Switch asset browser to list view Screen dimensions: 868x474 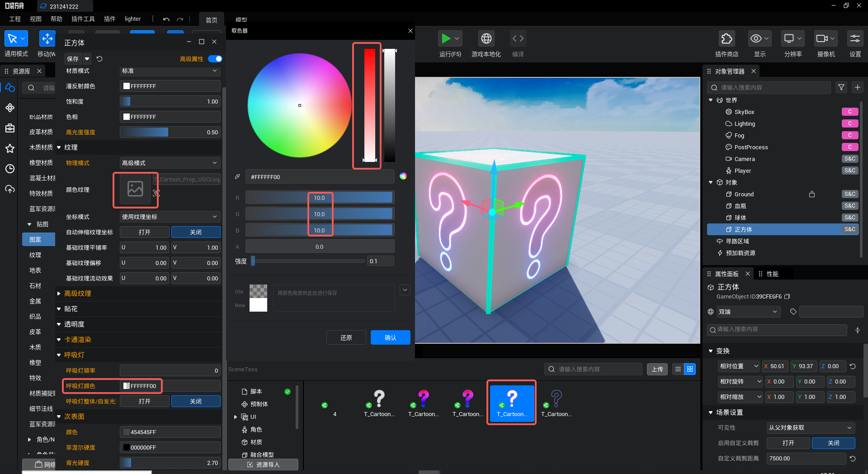pyautogui.click(x=678, y=369)
